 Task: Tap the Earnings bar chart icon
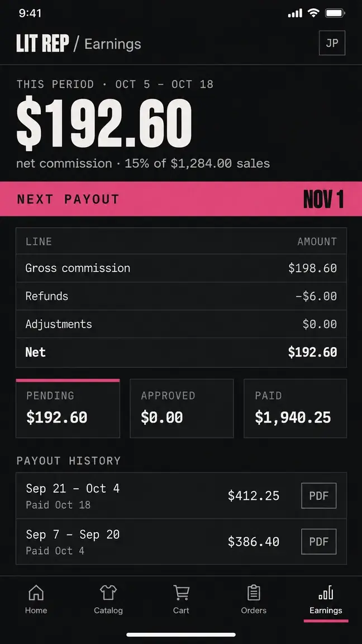pos(326,593)
